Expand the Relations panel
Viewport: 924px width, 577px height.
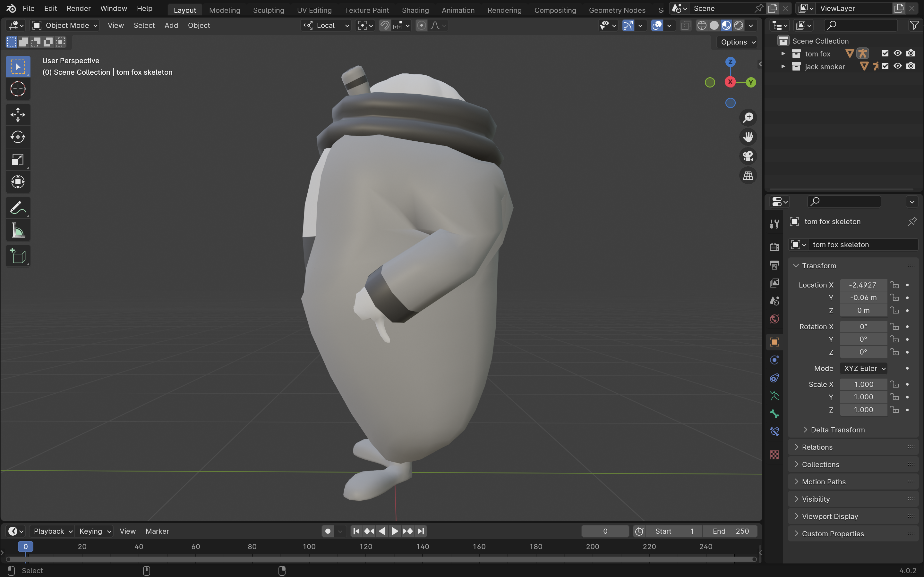click(817, 447)
